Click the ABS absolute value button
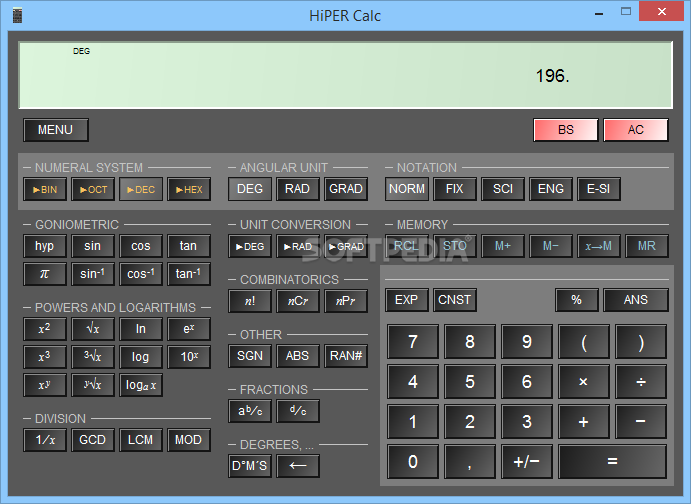 coord(298,356)
